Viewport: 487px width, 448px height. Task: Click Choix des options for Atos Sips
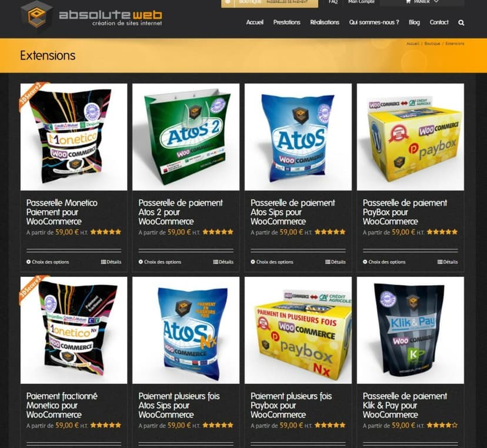pyautogui.click(x=272, y=262)
